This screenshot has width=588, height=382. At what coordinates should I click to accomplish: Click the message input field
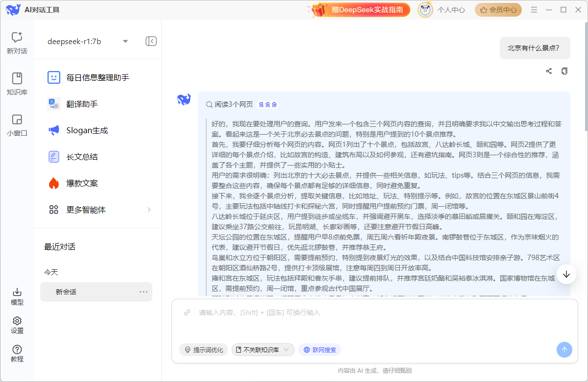click(343, 312)
